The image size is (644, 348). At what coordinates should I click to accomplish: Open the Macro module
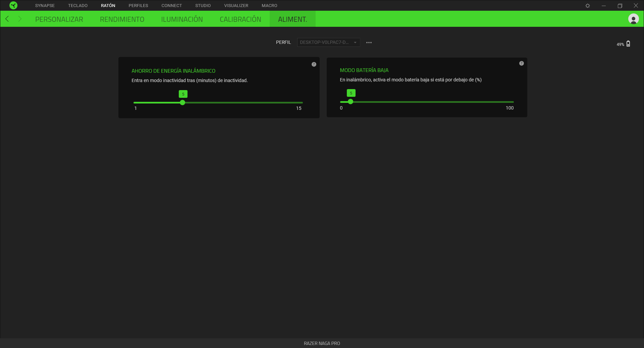coord(269,6)
